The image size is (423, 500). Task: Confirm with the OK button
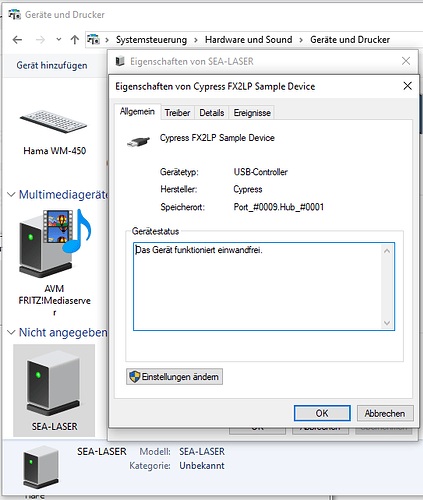[x=322, y=413]
